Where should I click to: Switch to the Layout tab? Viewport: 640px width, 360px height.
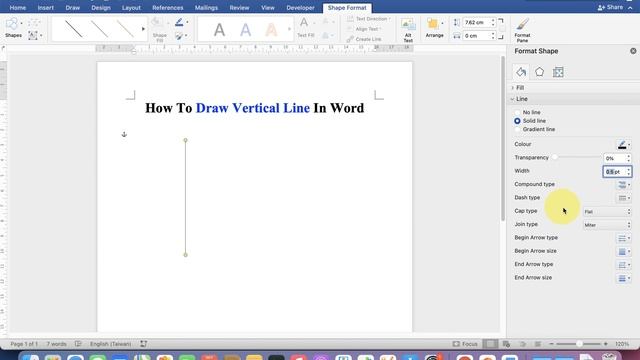131,8
